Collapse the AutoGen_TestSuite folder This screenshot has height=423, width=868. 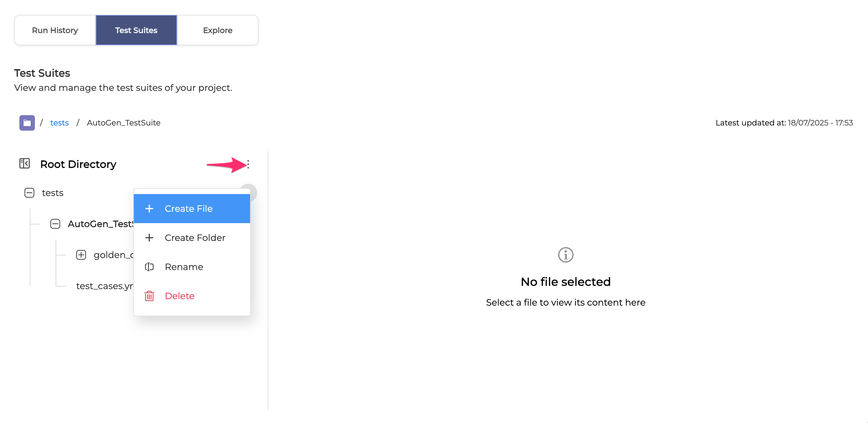tap(55, 224)
